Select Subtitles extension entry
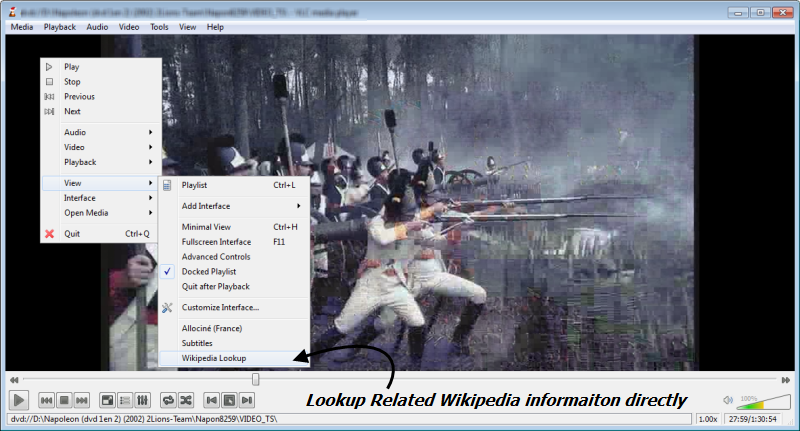The height and width of the screenshot is (431, 800). (234, 343)
